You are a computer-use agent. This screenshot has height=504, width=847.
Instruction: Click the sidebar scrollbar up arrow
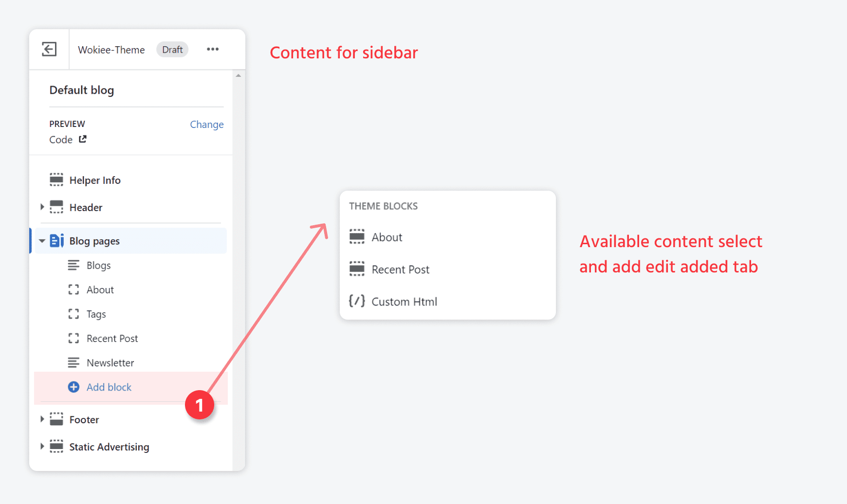tap(238, 76)
